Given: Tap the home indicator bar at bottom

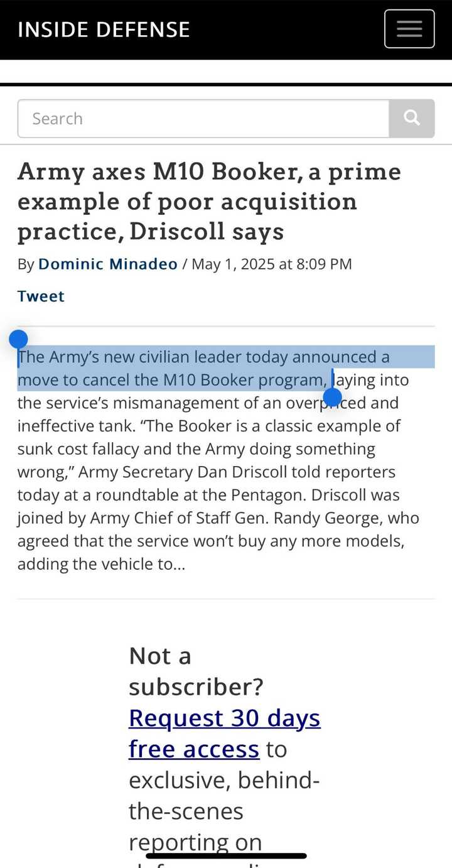Looking at the screenshot, I should coord(226,855).
